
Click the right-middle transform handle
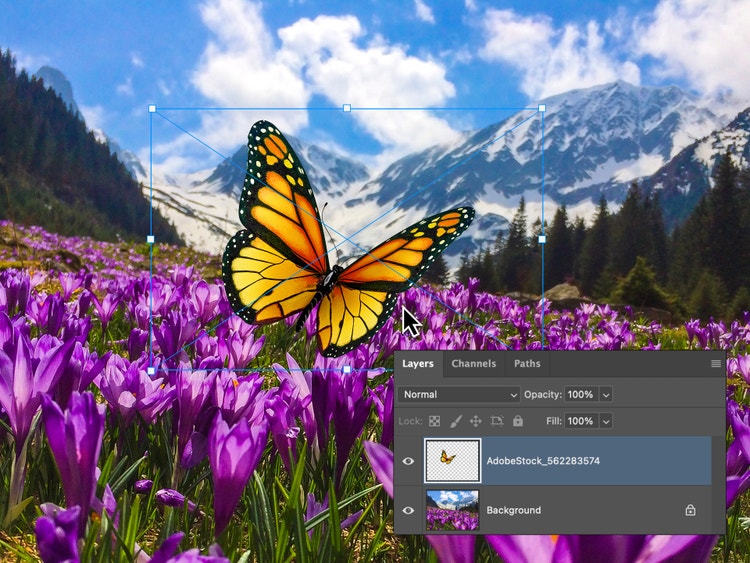tap(542, 239)
